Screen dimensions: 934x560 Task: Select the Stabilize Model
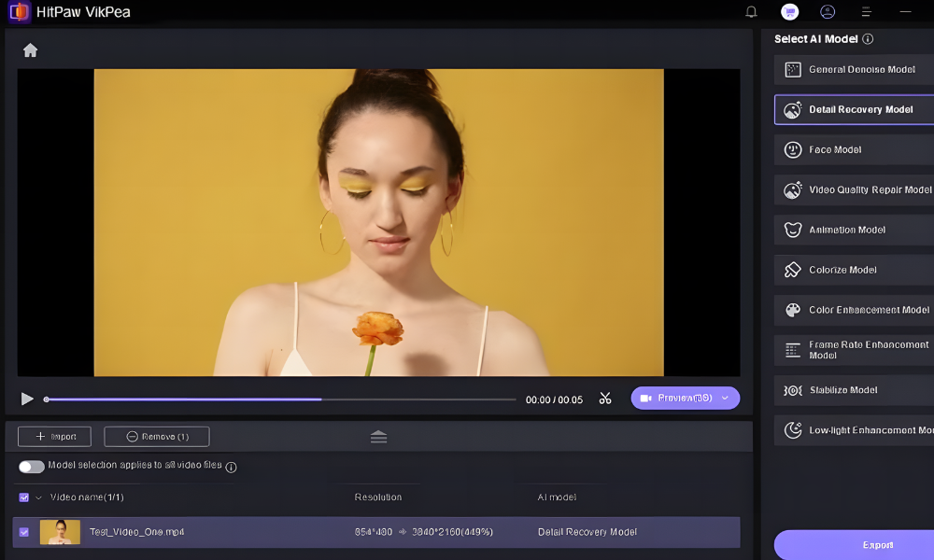pyautogui.click(x=855, y=390)
